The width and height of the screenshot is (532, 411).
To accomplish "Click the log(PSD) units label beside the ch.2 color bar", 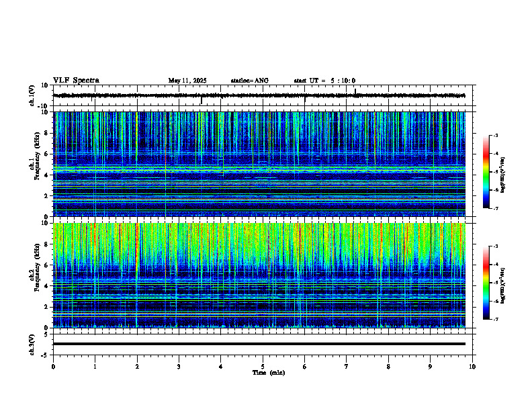I will [x=503, y=285].
